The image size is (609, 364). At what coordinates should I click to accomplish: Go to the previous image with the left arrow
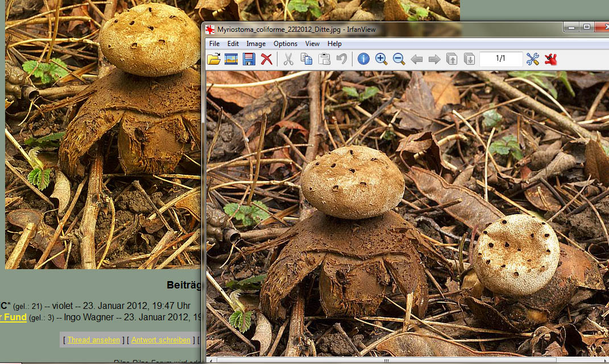[416, 59]
